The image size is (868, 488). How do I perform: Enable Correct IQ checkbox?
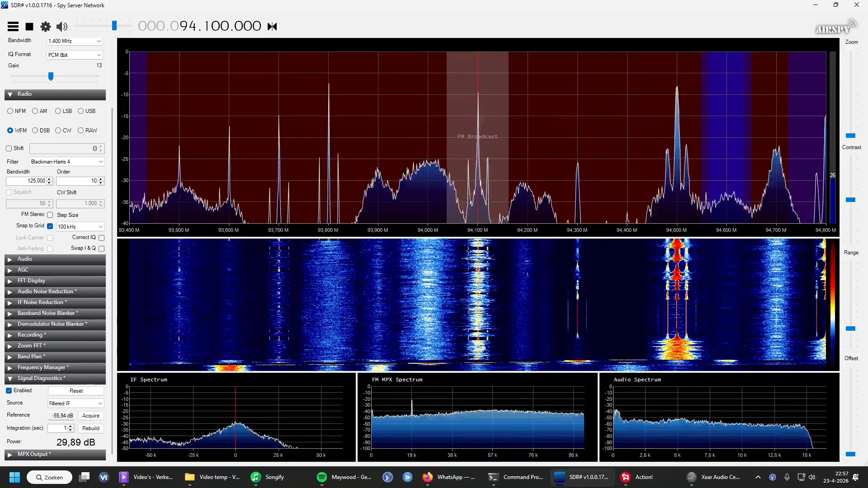102,238
